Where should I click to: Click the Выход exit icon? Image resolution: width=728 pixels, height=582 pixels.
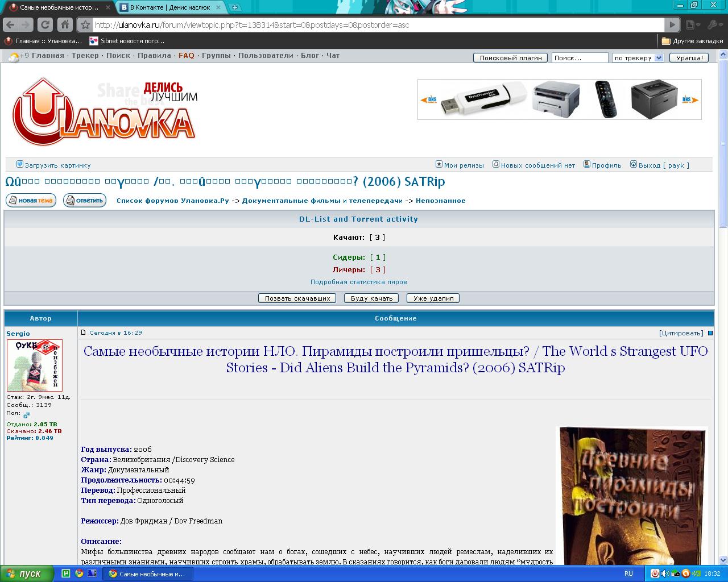pyautogui.click(x=633, y=164)
